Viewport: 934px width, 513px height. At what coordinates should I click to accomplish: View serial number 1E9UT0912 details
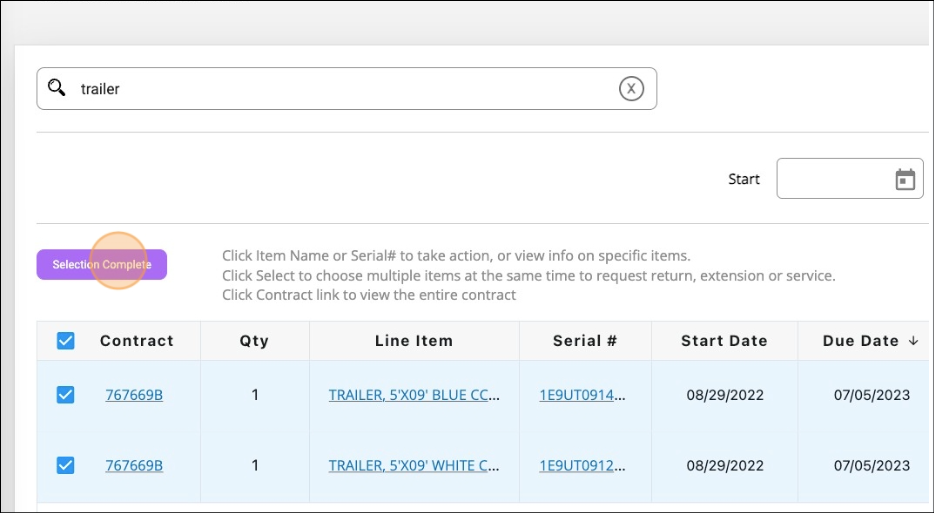coord(583,465)
